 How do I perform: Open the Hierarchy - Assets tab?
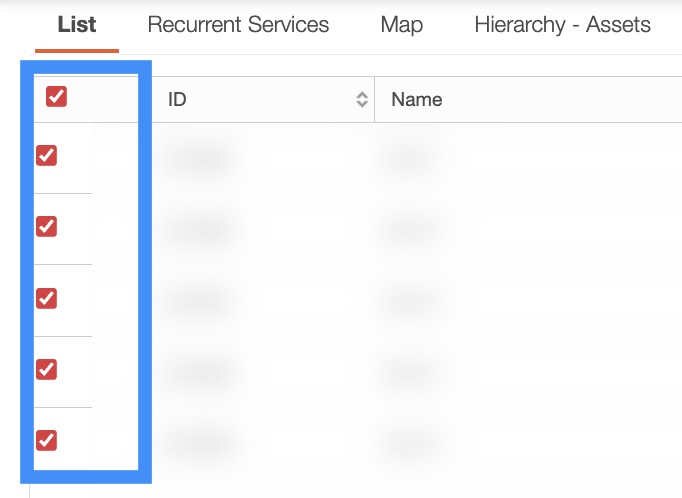562,25
